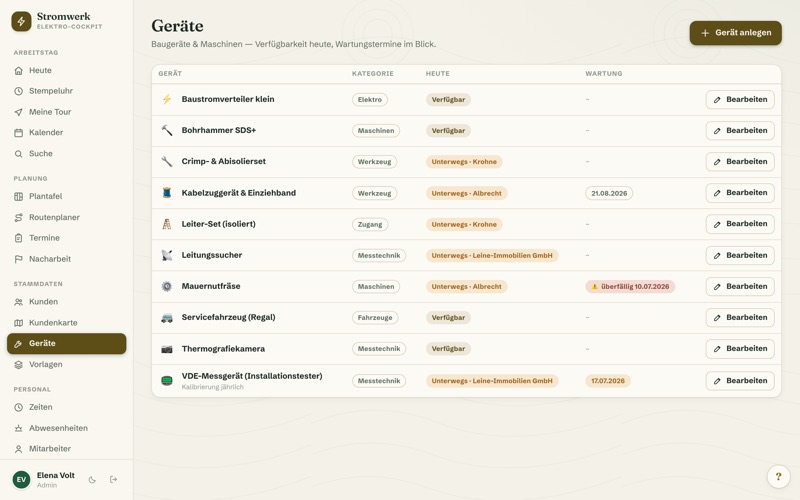Open the help question mark button
This screenshot has height=500, width=800.
pyautogui.click(x=779, y=477)
